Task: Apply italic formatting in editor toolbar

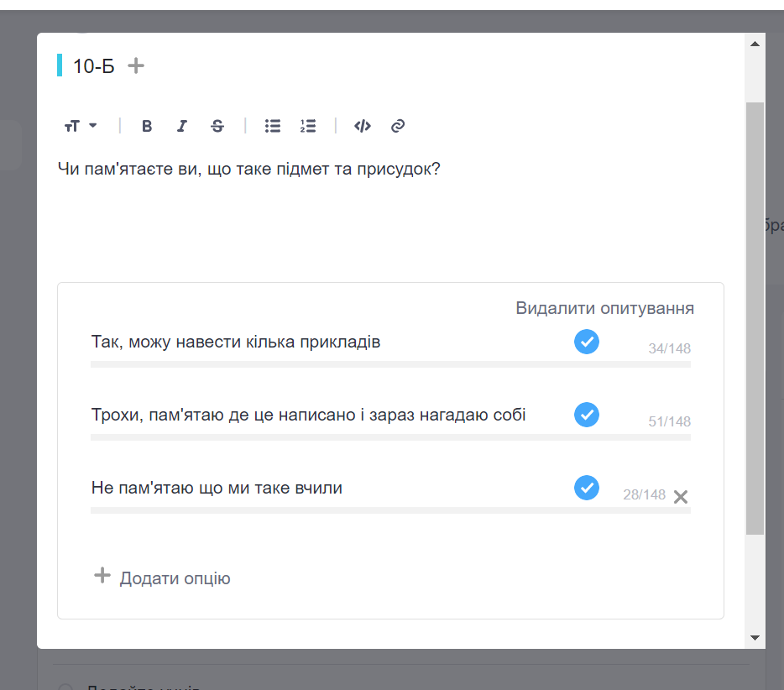Action: click(x=181, y=126)
